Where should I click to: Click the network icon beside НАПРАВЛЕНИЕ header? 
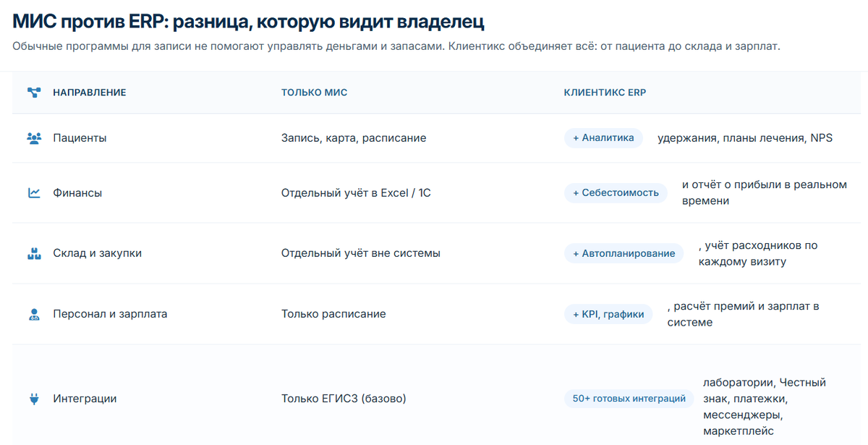34,93
